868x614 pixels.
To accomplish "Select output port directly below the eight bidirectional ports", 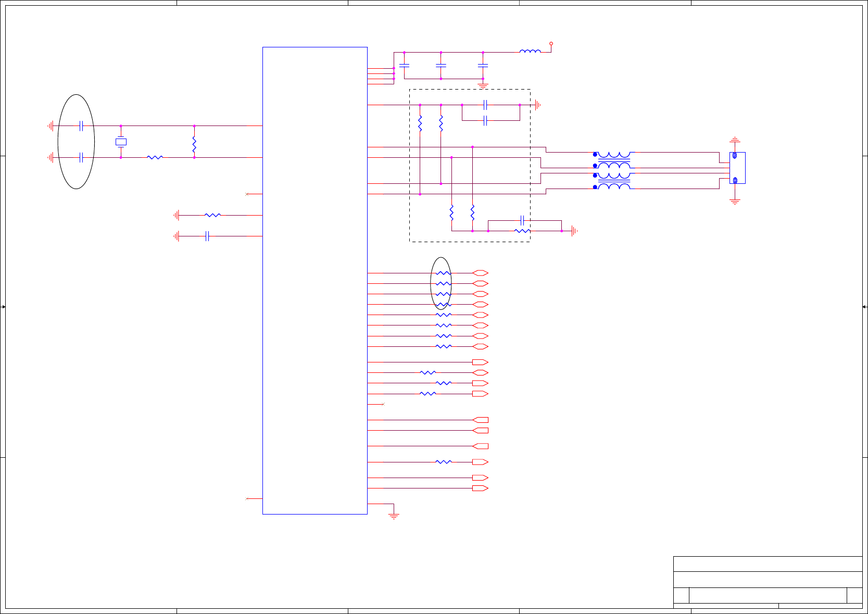I will pyautogui.click(x=480, y=362).
